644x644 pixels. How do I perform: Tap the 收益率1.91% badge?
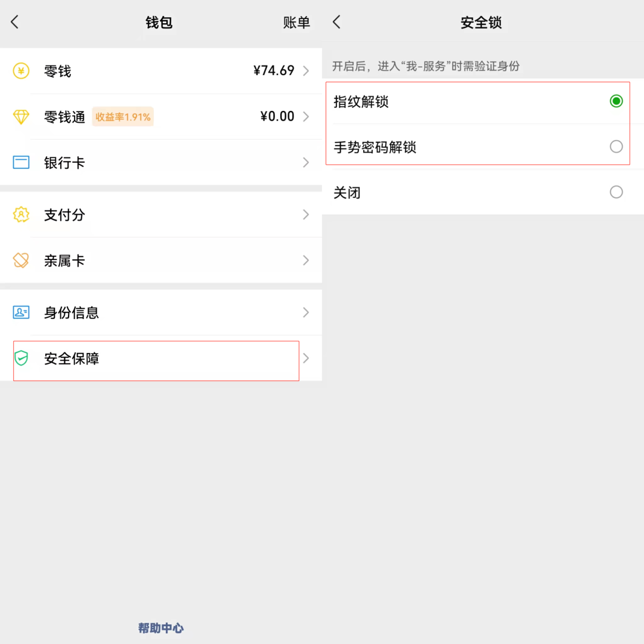[x=123, y=117]
